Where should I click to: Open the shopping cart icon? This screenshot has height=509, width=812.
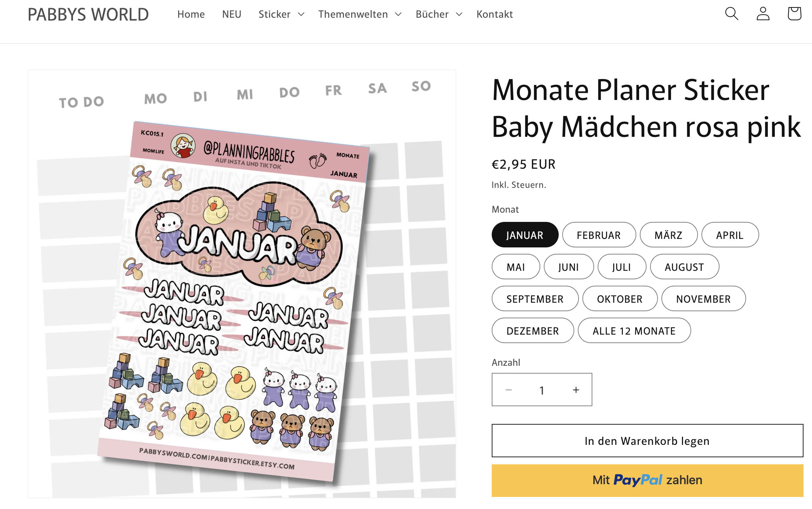(x=794, y=14)
